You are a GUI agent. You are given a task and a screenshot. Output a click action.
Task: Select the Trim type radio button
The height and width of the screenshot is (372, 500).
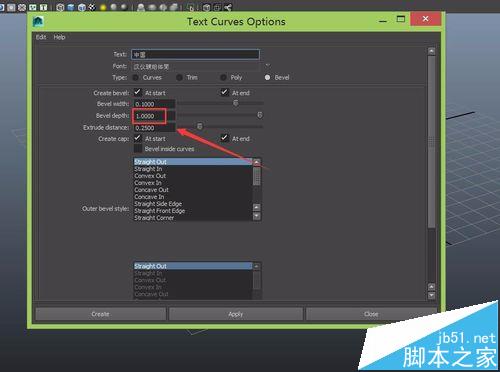point(179,77)
